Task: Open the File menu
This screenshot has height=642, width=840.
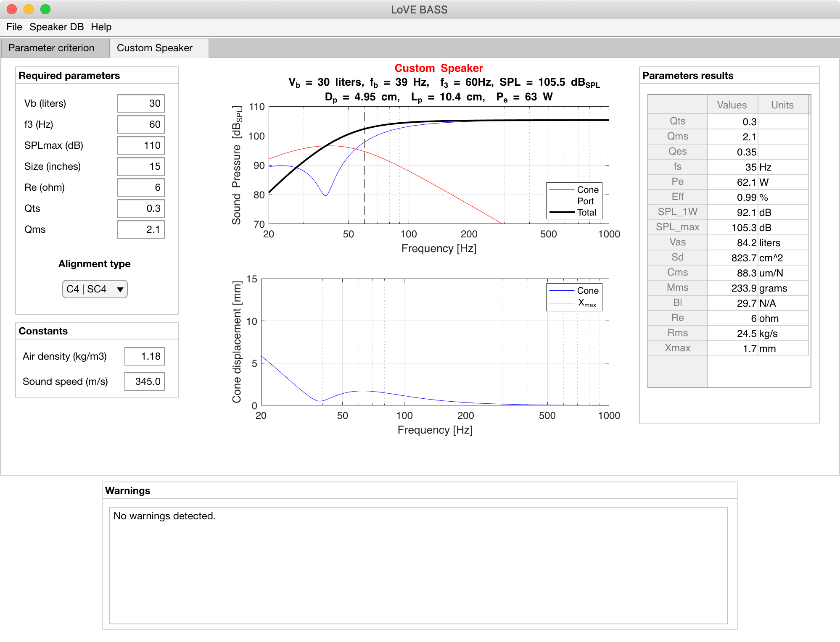Action: 14,27
